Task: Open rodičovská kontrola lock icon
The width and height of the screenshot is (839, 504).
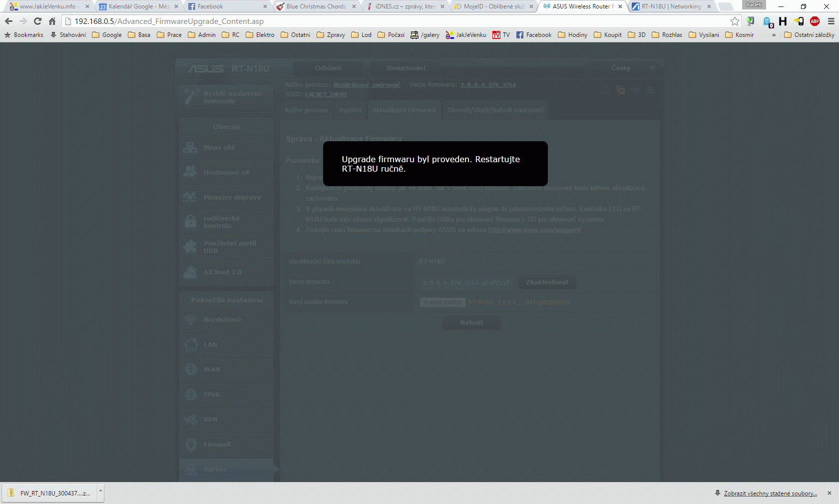Action: [190, 222]
